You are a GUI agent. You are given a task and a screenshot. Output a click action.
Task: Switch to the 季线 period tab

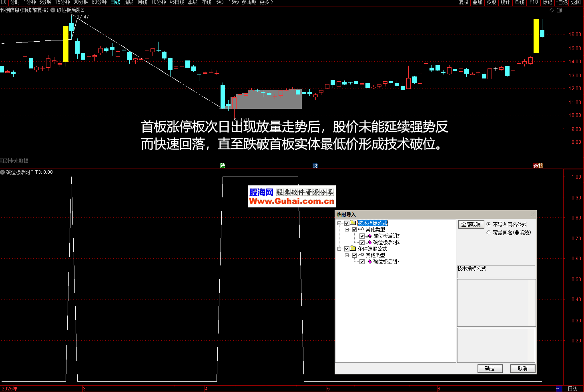coord(193,2)
